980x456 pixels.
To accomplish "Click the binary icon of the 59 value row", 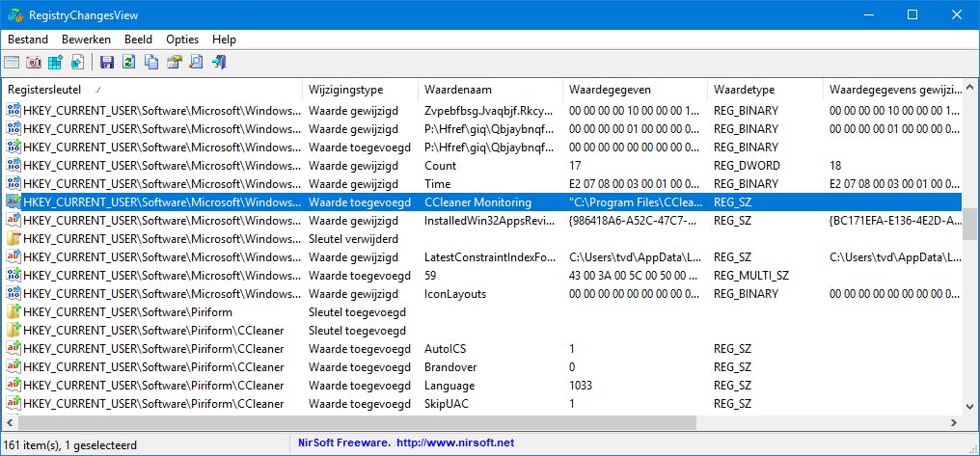I will pos(14,276).
